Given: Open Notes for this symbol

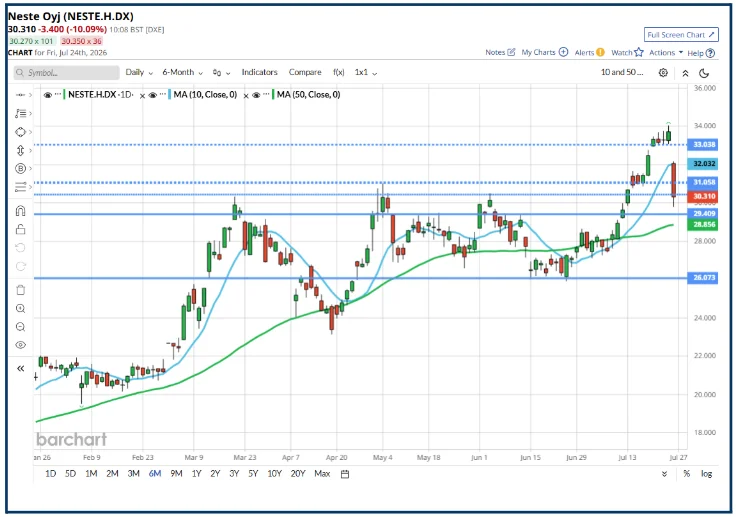Looking at the screenshot, I should [x=500, y=53].
